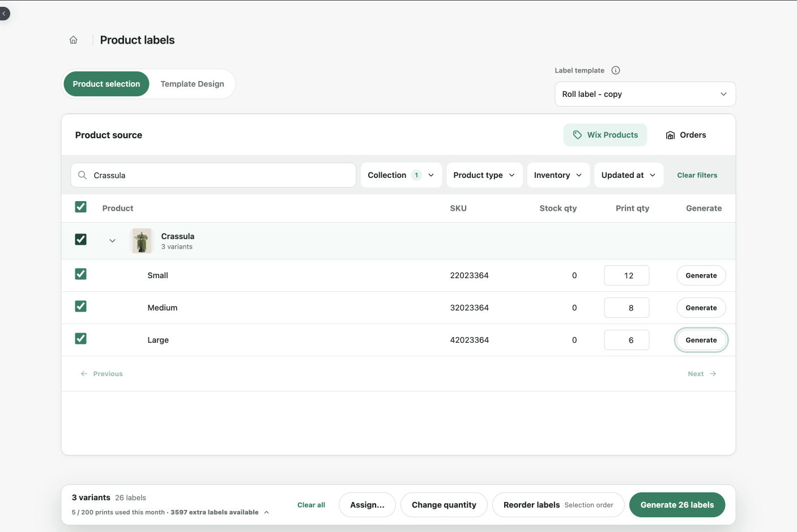The image size is (797, 532).
Task: Edit Medium variant print quantity 8
Action: pos(626,308)
